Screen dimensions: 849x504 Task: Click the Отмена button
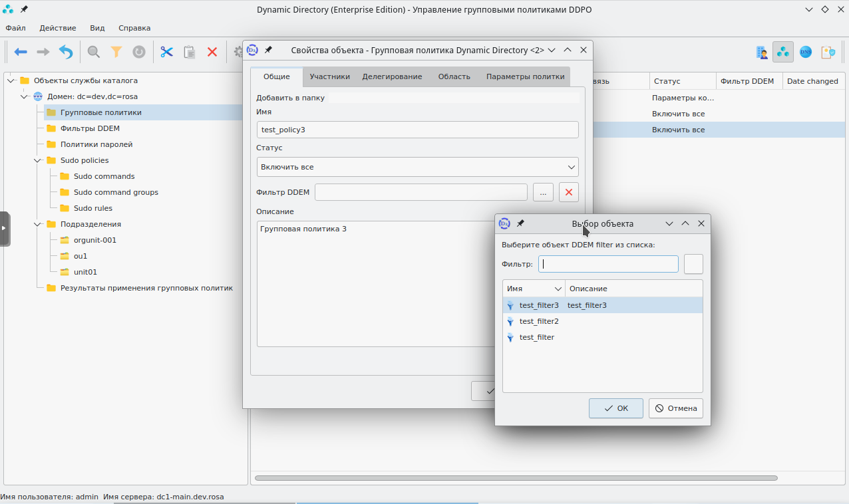click(675, 408)
